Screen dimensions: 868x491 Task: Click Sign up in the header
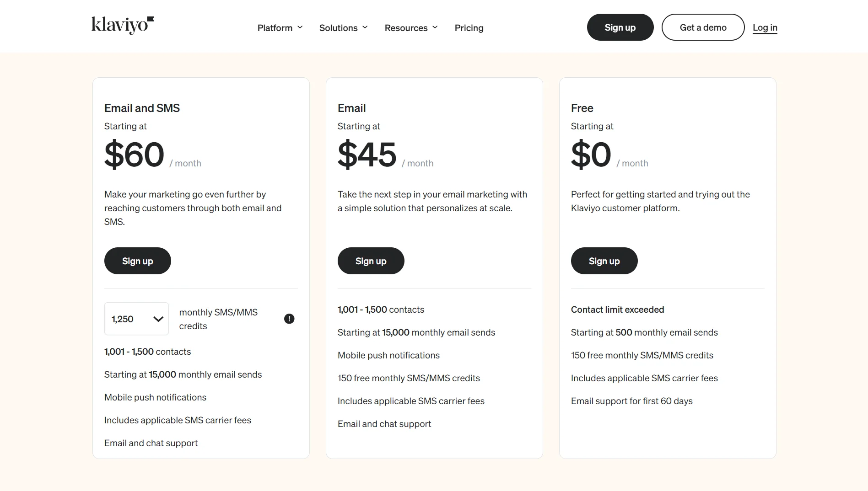[x=620, y=27]
